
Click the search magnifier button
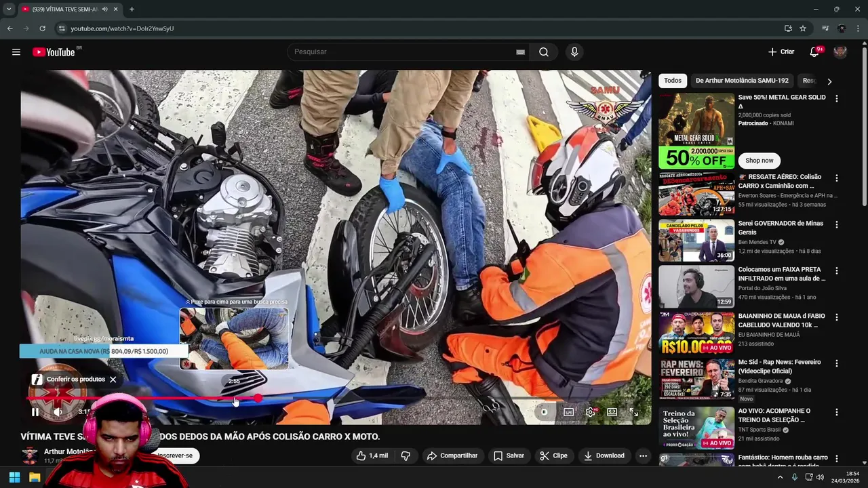544,52
